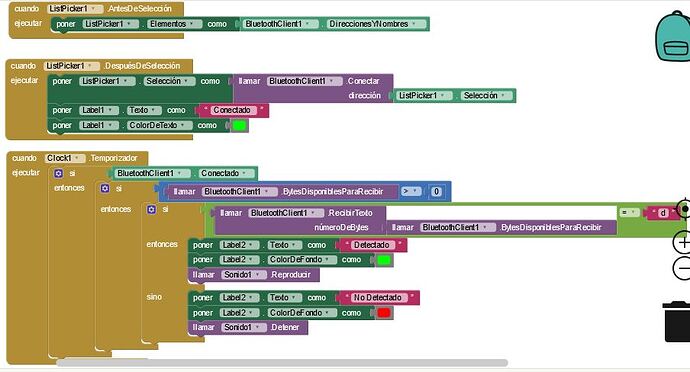Open Label2 dropdown in 'No Detectado' setter

tap(239, 298)
